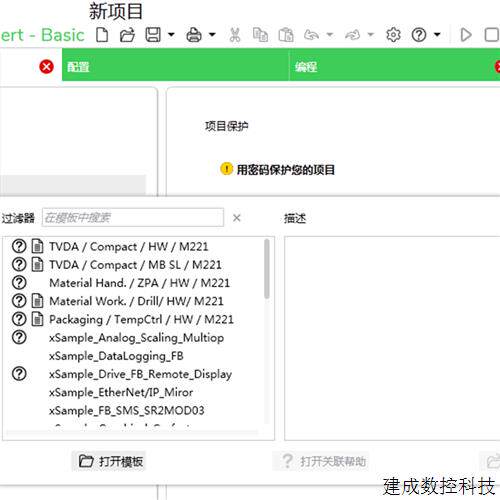Stop the controller with the square icon
The height and width of the screenshot is (500, 500).
pyautogui.click(x=492, y=35)
